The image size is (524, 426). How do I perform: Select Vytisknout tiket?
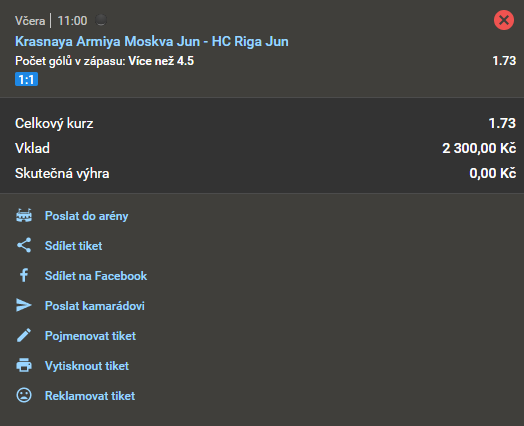[87, 366]
